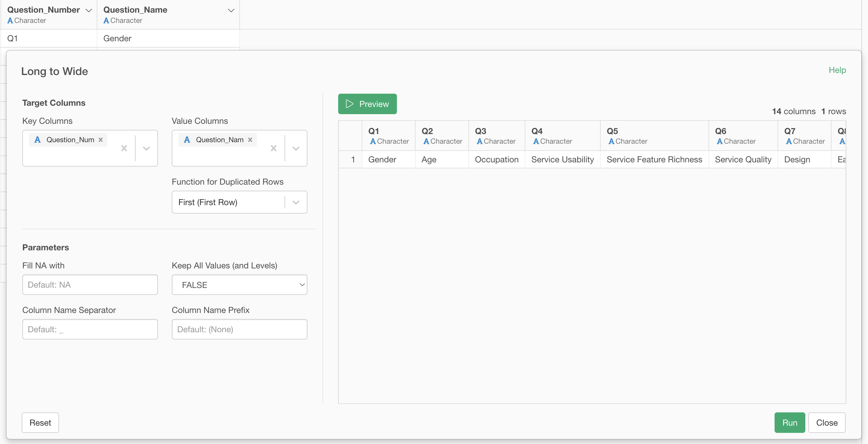Clear all Value Columns selections
Viewport: 868px width, 444px height.
click(x=274, y=148)
